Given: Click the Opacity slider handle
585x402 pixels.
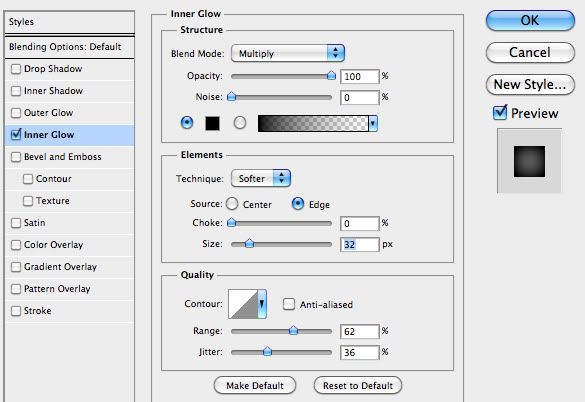Looking at the screenshot, I should coord(331,76).
